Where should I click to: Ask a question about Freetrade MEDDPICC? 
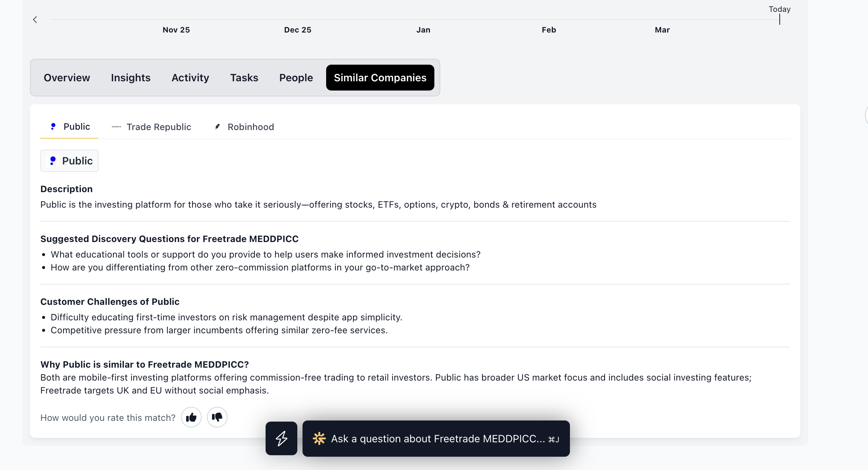click(436, 439)
